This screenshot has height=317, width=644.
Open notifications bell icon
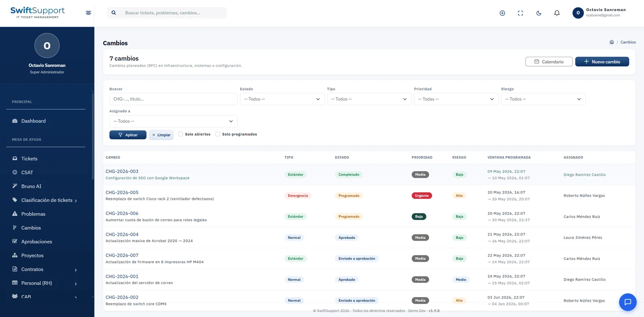click(557, 13)
